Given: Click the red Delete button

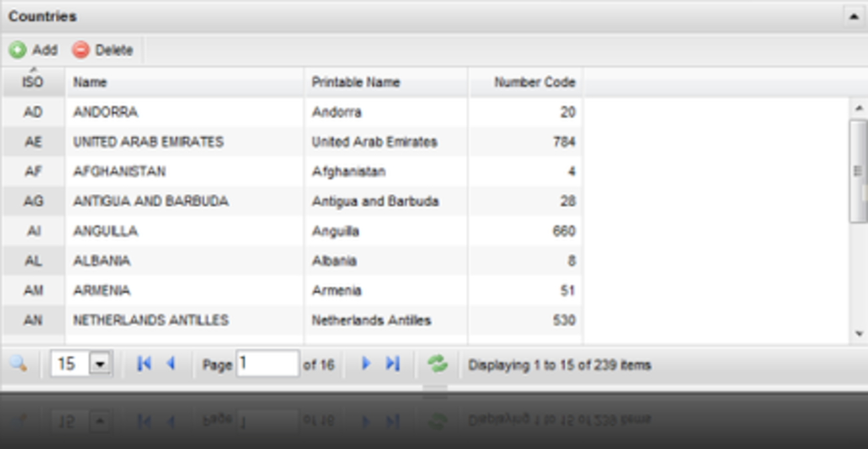Looking at the screenshot, I should (103, 50).
